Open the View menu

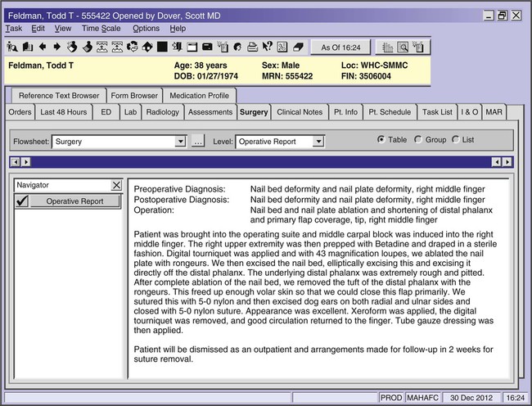click(63, 28)
